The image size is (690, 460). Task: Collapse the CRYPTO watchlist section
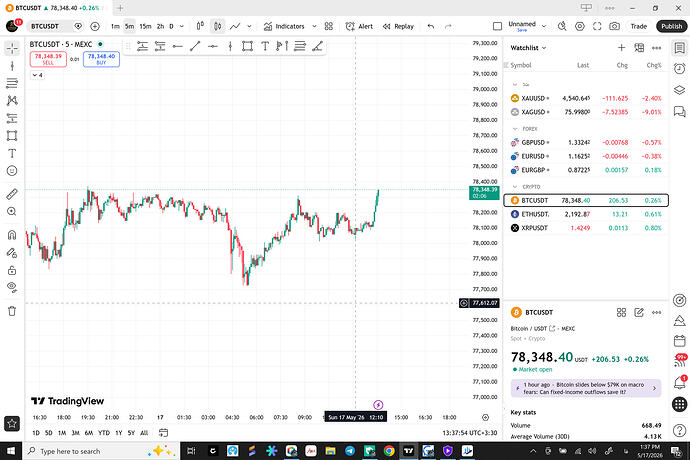point(515,187)
